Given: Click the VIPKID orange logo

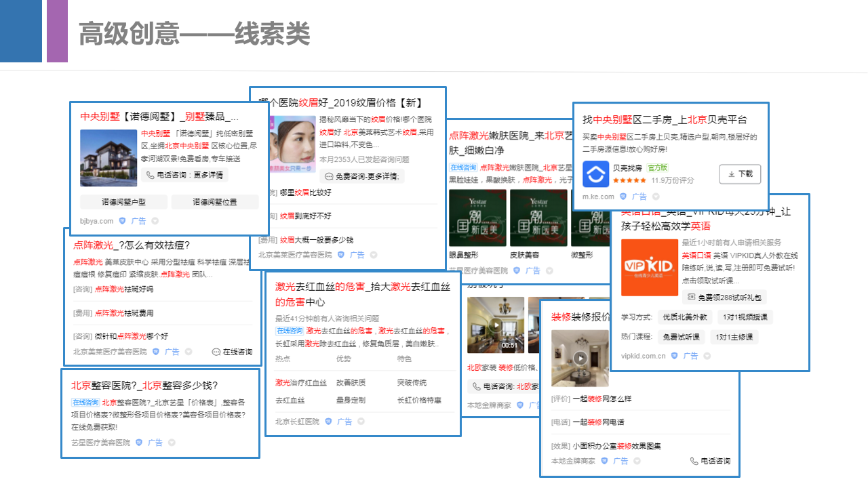Looking at the screenshot, I should point(650,267).
